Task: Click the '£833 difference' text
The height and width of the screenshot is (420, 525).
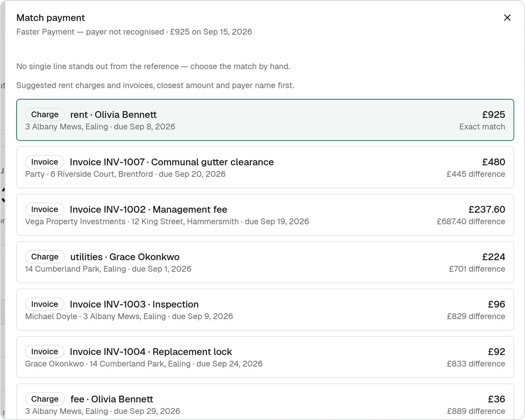Action: [476, 364]
